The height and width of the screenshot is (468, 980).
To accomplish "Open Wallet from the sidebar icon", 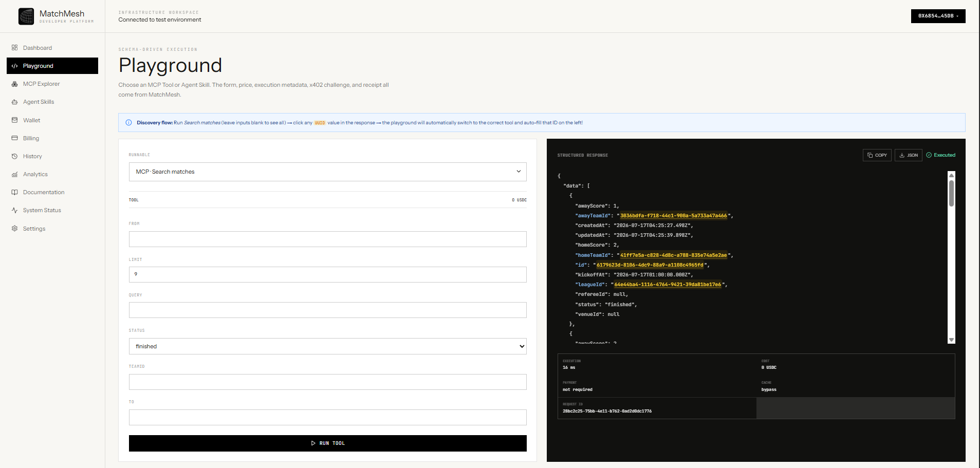I will tap(14, 120).
